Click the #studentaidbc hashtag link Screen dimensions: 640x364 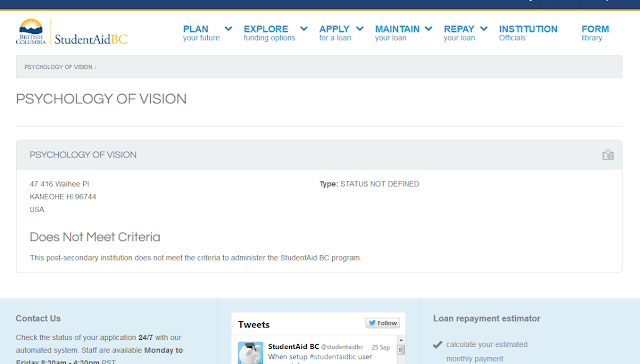tap(333, 357)
